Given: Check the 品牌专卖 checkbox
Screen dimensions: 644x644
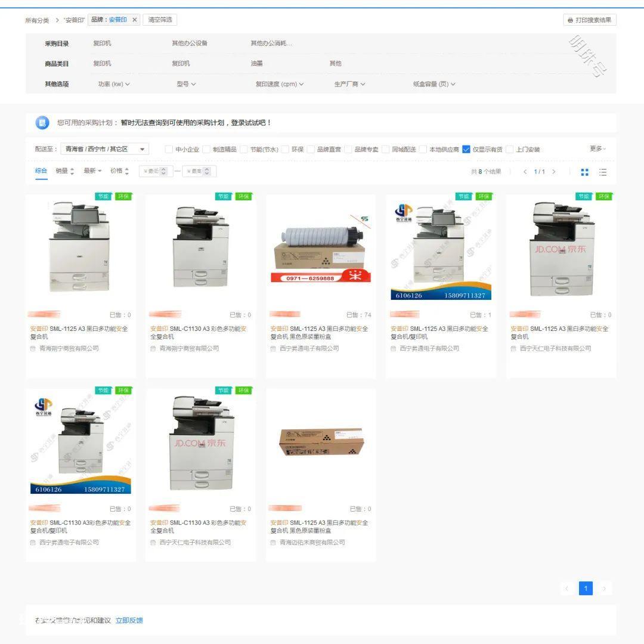Looking at the screenshot, I should point(348,149).
